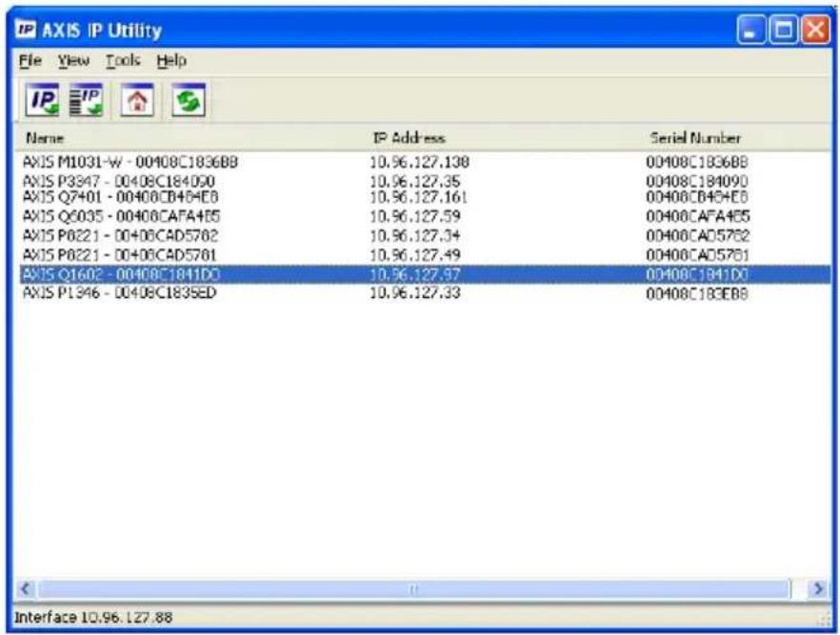
Task: Select AXIS P8221 - 00408CAD5781 row
Action: point(425,255)
